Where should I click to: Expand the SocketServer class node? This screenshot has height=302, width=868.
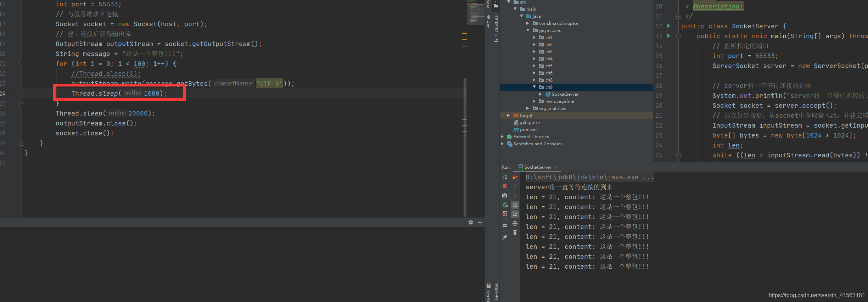541,94
